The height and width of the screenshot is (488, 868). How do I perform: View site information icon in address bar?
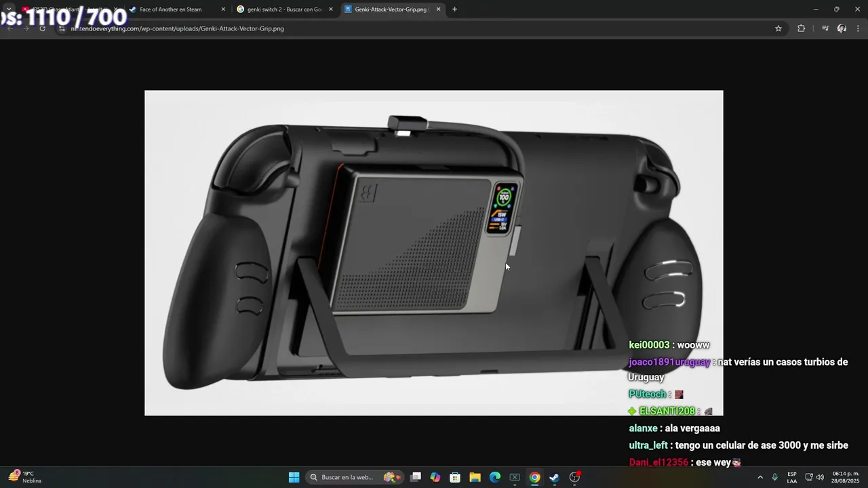click(62, 28)
